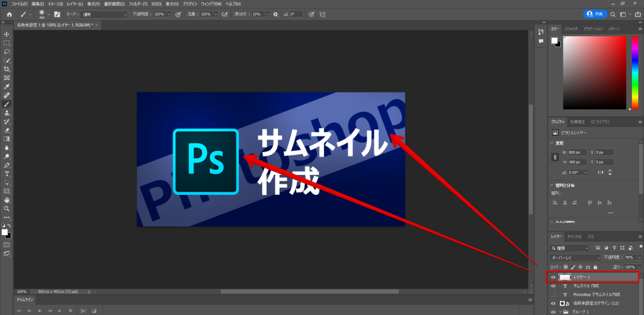The height and width of the screenshot is (315, 644).
Task: Close the 名称未設定 1 document tab
Action: pyautogui.click(x=97, y=25)
